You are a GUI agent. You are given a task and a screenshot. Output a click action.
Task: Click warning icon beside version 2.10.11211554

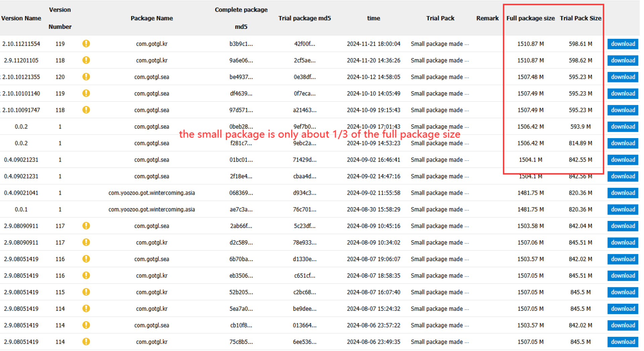coord(86,44)
